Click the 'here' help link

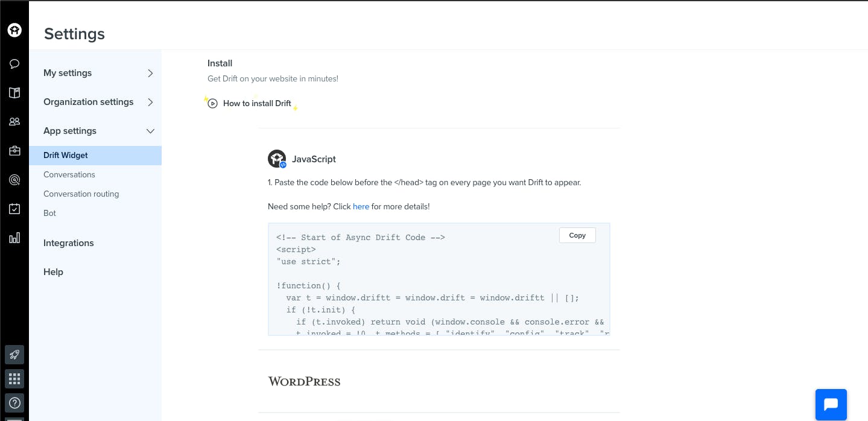point(361,206)
